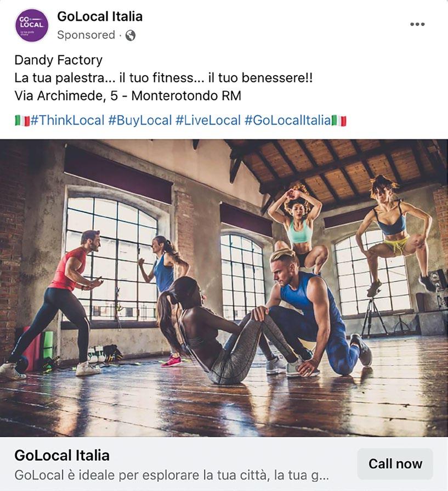This screenshot has width=448, height=491.
Task: Click the Dandy Factory post title text
Action: tap(59, 60)
